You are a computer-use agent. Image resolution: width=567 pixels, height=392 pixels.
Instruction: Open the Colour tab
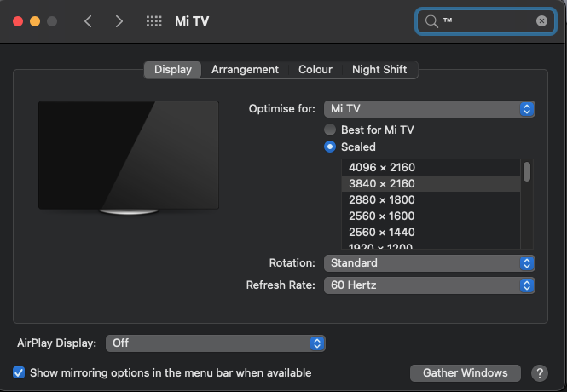click(x=315, y=69)
